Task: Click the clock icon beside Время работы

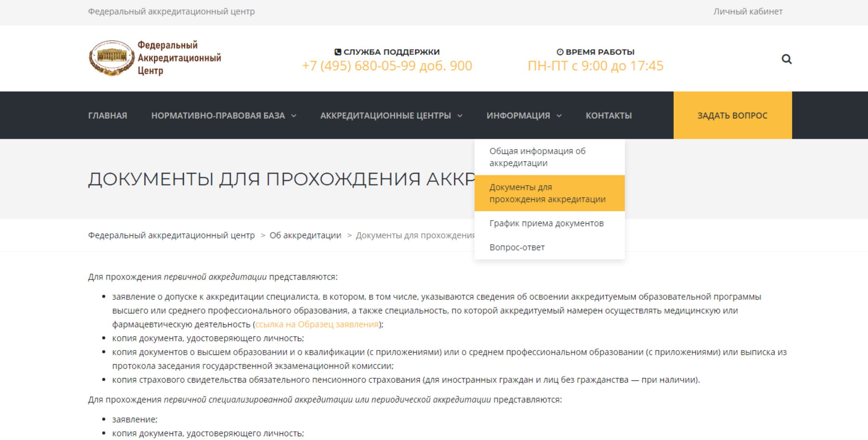Action: coord(560,52)
